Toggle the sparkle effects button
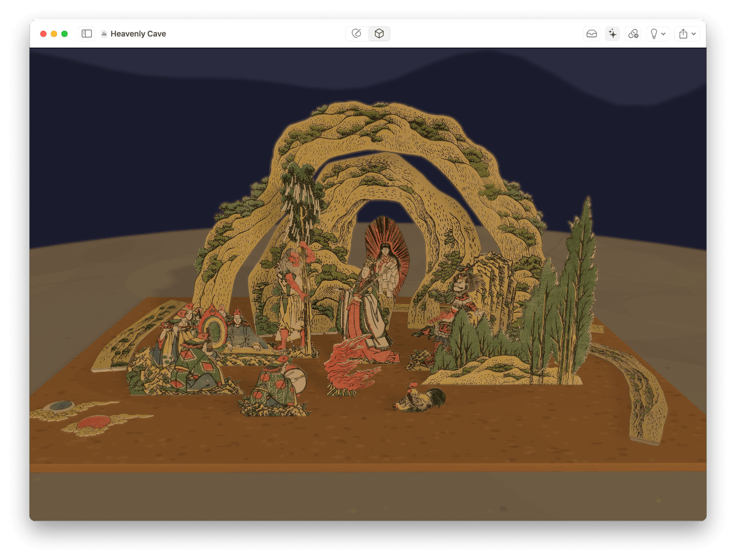This screenshot has width=736, height=560. tap(612, 34)
